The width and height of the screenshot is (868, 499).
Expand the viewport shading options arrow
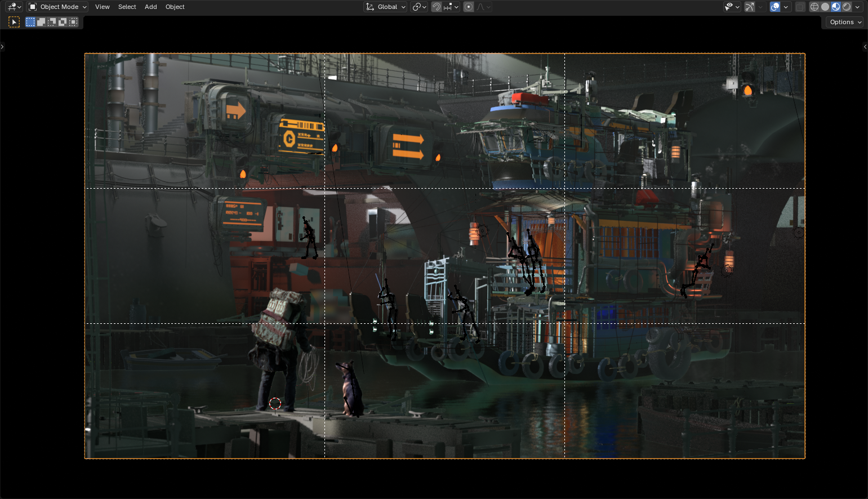tap(857, 7)
